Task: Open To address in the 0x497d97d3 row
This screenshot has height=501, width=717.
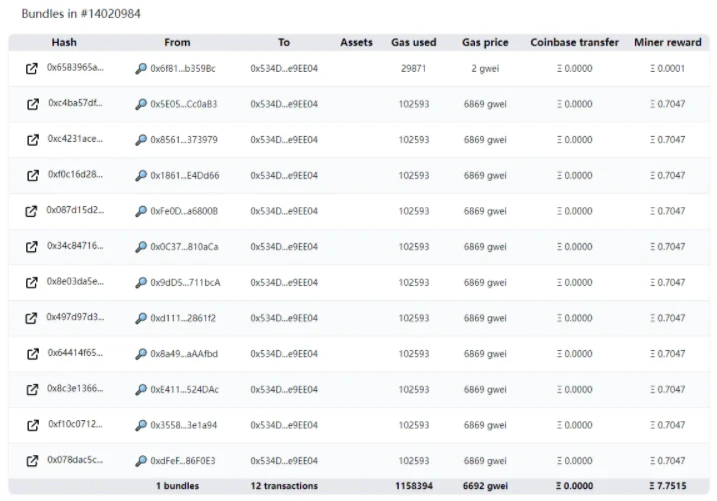Action: (x=284, y=318)
